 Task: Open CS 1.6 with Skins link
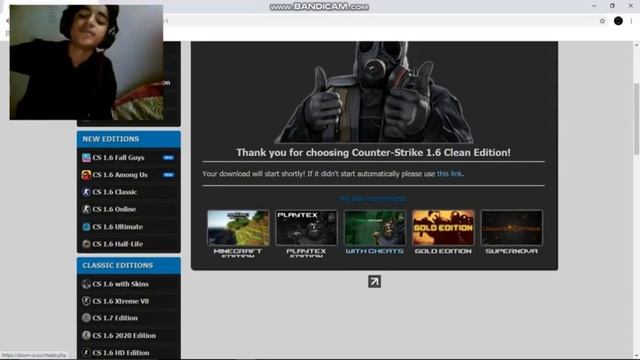point(120,284)
